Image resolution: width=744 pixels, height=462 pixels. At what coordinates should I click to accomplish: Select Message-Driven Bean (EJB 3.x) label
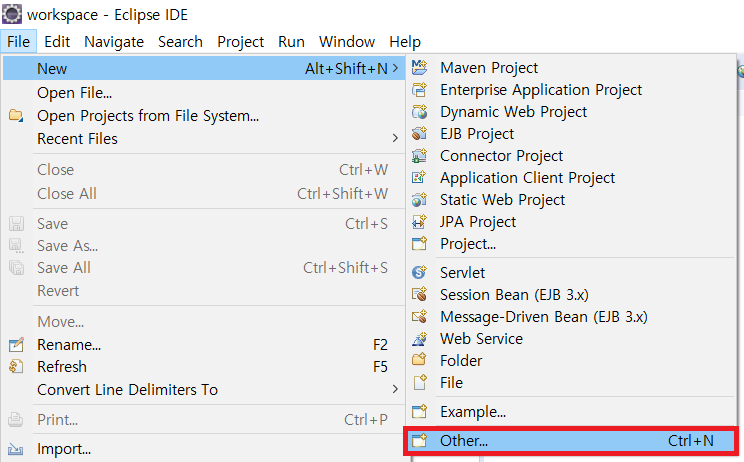point(544,317)
